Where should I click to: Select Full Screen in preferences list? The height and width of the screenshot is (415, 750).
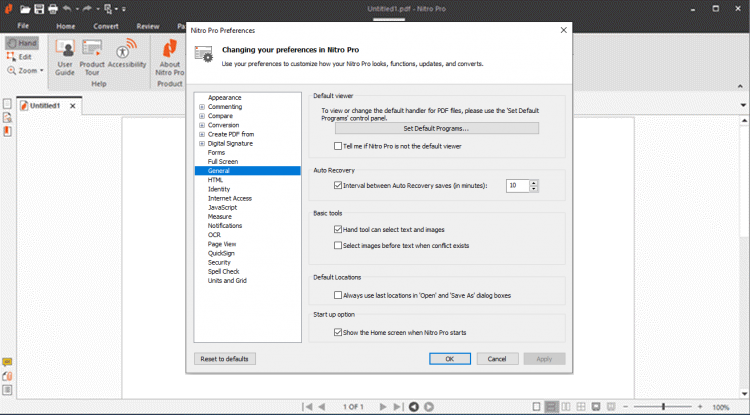coord(223,162)
